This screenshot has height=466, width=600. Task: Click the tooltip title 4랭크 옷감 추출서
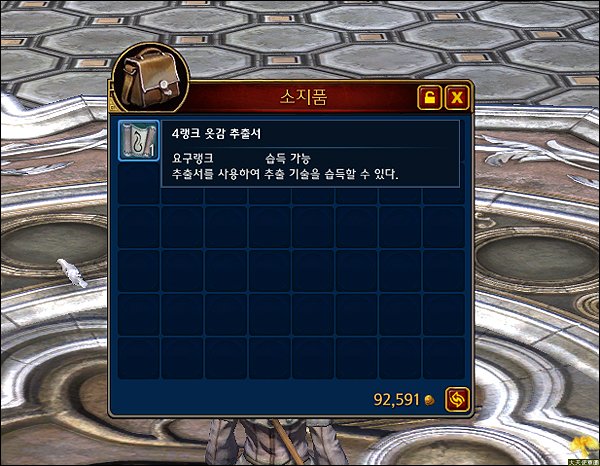217,134
